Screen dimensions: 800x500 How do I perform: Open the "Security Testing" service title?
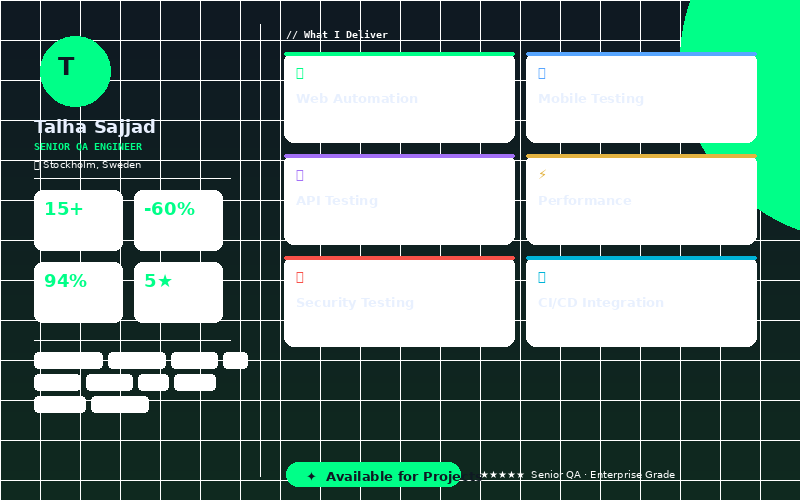pos(355,303)
